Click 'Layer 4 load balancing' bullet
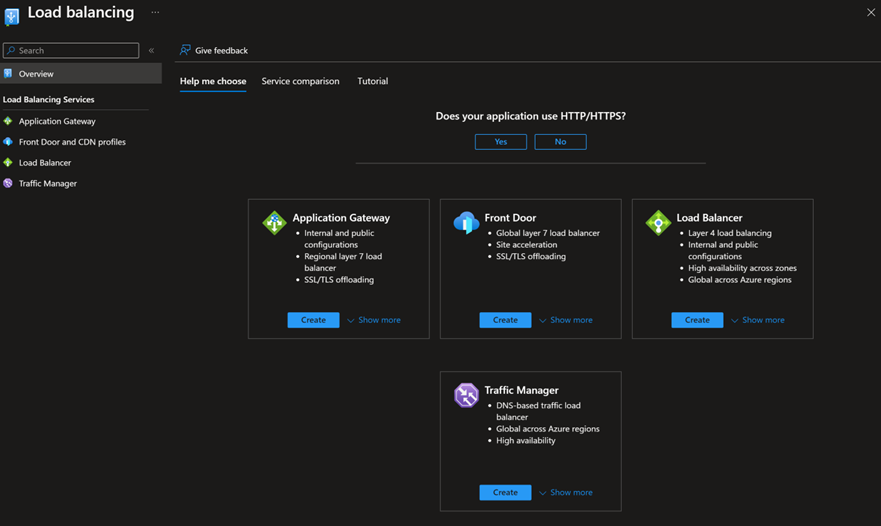The width and height of the screenshot is (881, 526). click(730, 233)
